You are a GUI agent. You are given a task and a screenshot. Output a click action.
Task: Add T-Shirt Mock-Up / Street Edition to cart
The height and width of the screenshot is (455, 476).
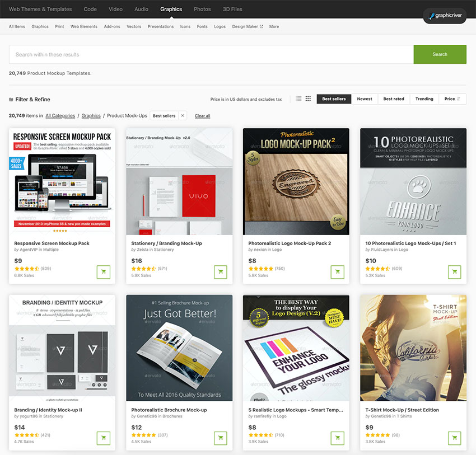[454, 438]
